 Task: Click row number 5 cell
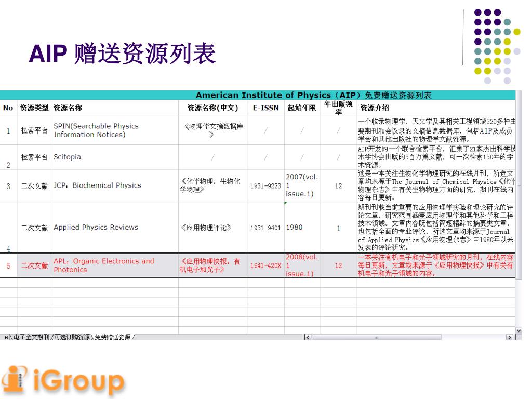coord(8,265)
